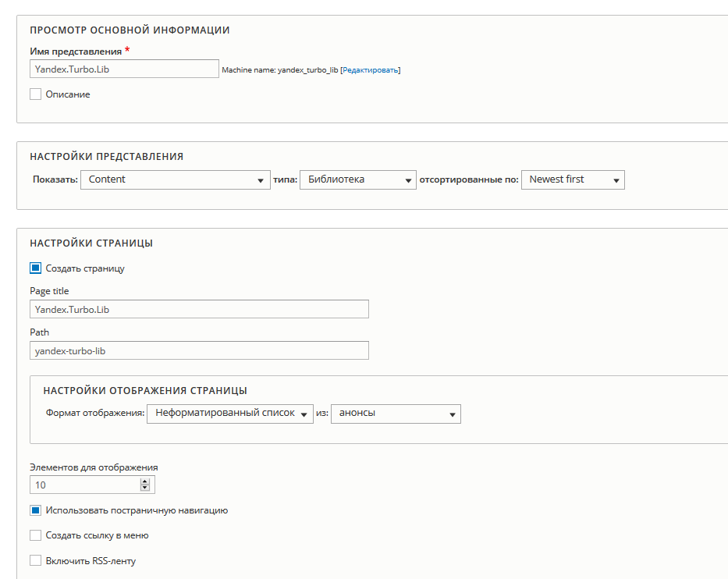Click the Path field containing yandex-turbo-lib
This screenshot has height=579, width=728.
click(199, 350)
